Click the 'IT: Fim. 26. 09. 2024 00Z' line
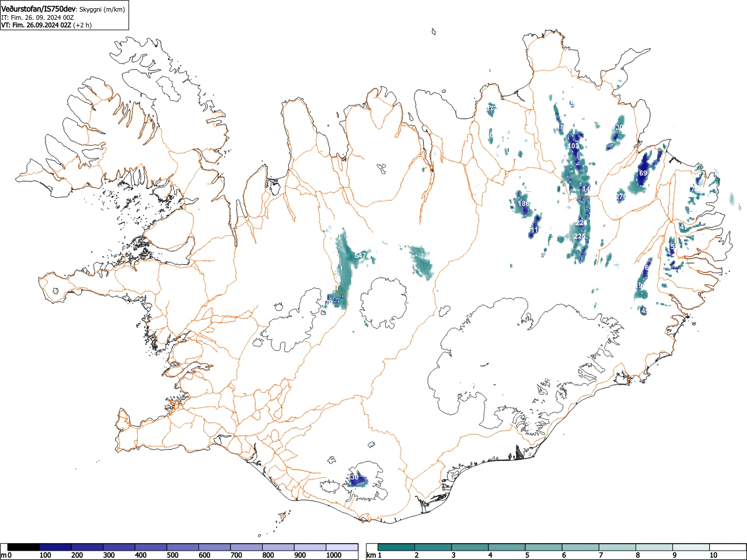Viewport: 747px width, 560px height. [37, 17]
